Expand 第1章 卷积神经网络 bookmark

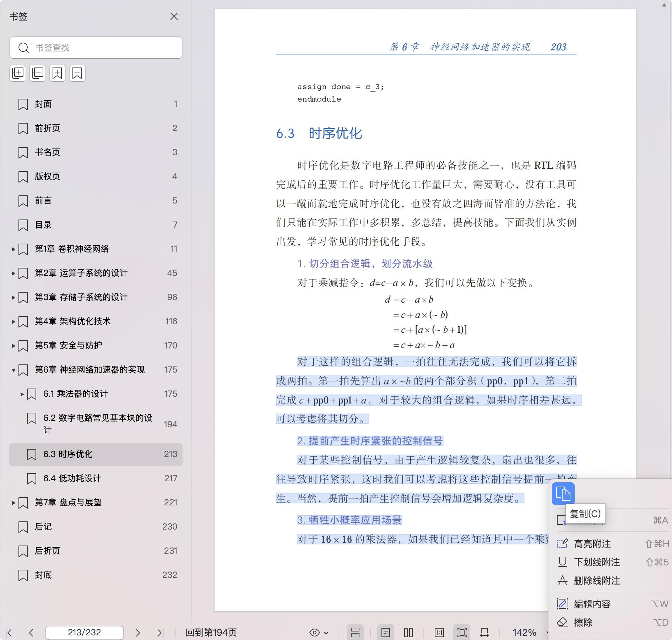click(13, 249)
